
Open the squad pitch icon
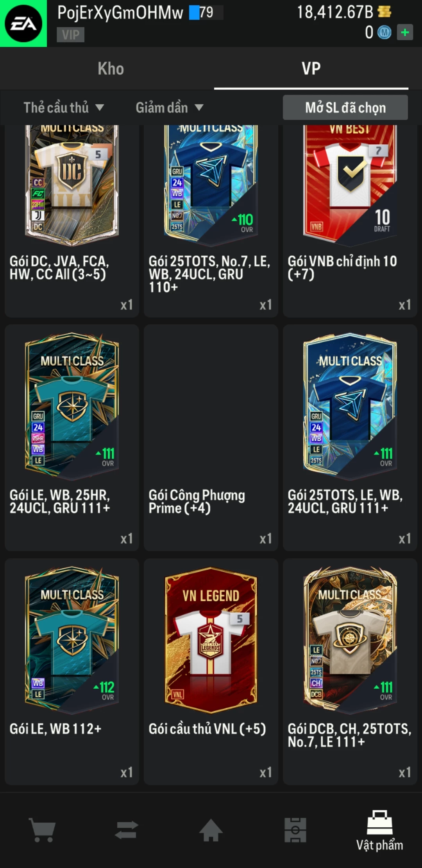click(x=295, y=830)
